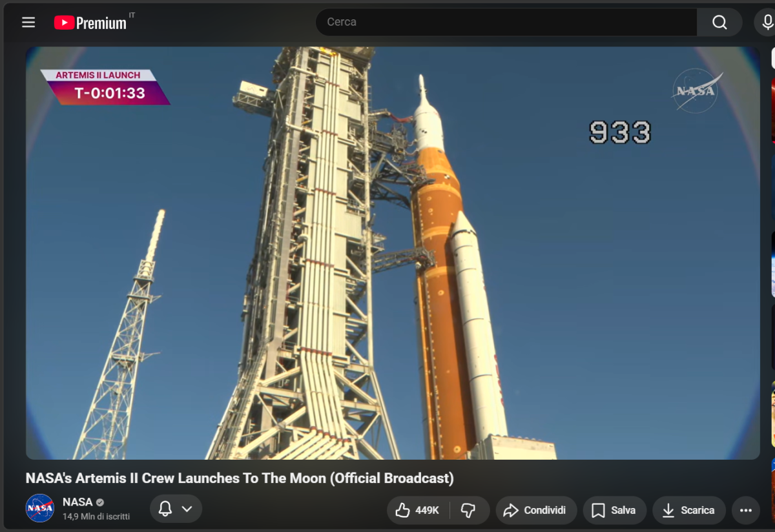Viewport: 775px width, 532px height.
Task: Dislike the video with thumbs down
Action: 469,510
